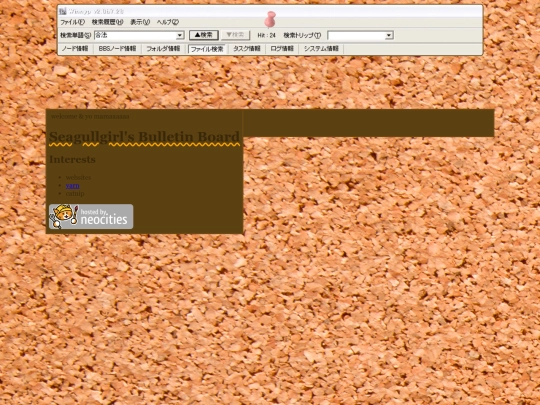The image size is (540, 405).
Task: Expand the 検索トリップ dropdown arrow
Action: (x=389, y=35)
